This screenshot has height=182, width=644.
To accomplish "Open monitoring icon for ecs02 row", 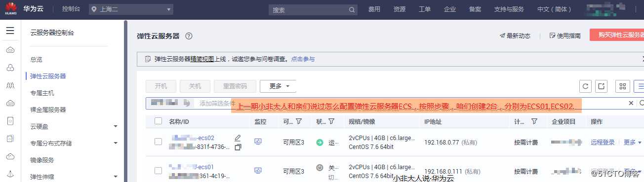I will [258, 142].
